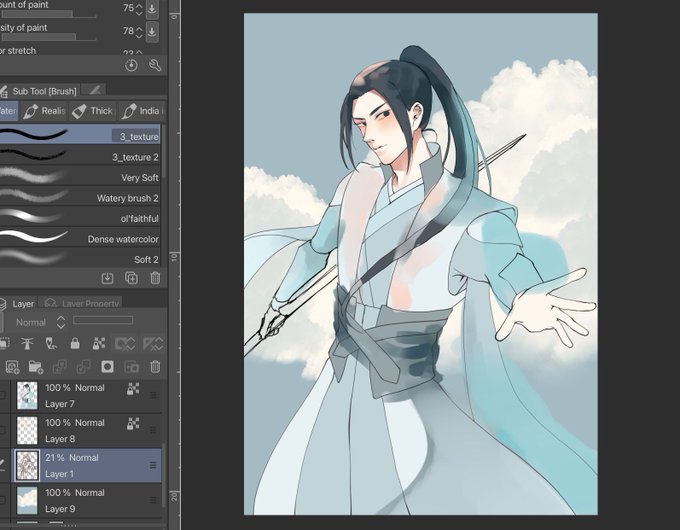Select the 3_texture 2 brush
The height and width of the screenshot is (530, 680).
click(80, 156)
